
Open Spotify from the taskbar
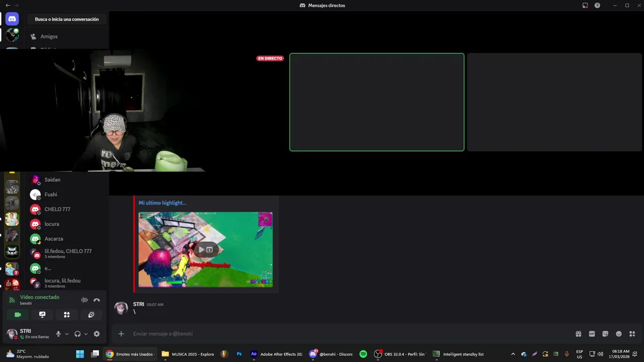tap(363, 354)
